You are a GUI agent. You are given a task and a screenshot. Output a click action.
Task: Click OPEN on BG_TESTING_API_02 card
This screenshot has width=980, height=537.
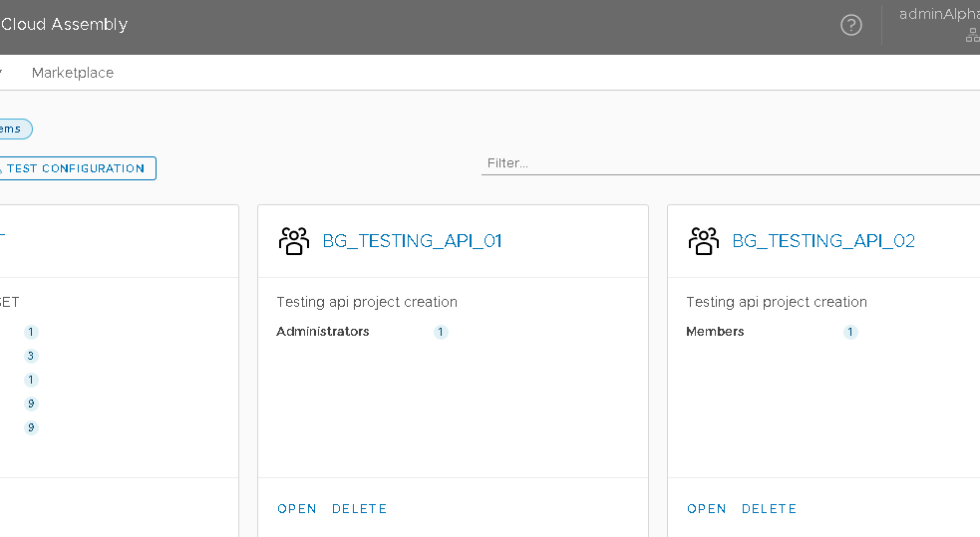[x=707, y=509]
